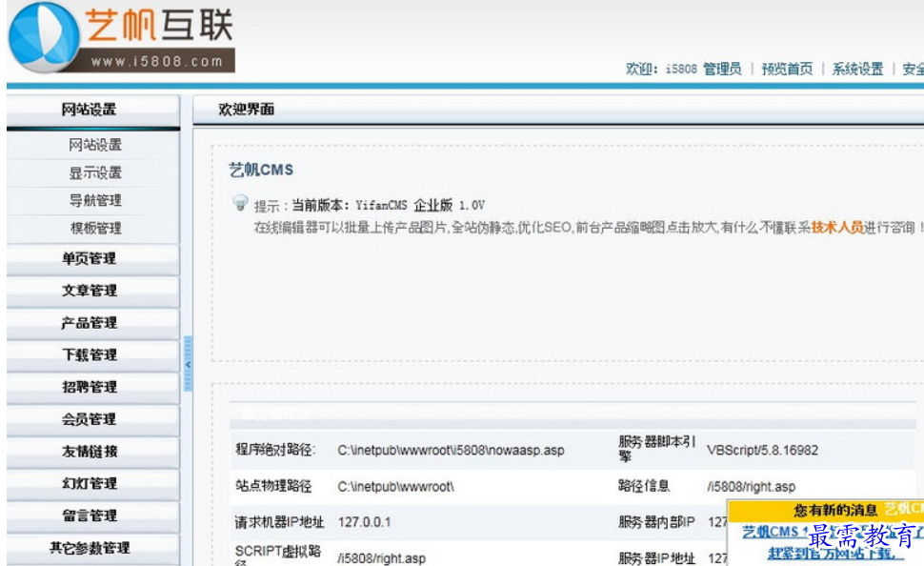Open 其它参数管理 section

pyautogui.click(x=90, y=548)
